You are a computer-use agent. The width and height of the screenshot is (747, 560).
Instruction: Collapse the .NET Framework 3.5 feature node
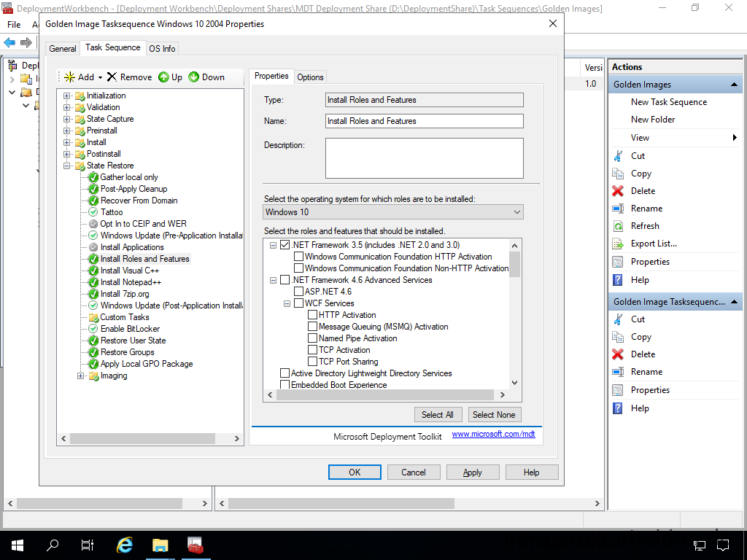click(273, 245)
